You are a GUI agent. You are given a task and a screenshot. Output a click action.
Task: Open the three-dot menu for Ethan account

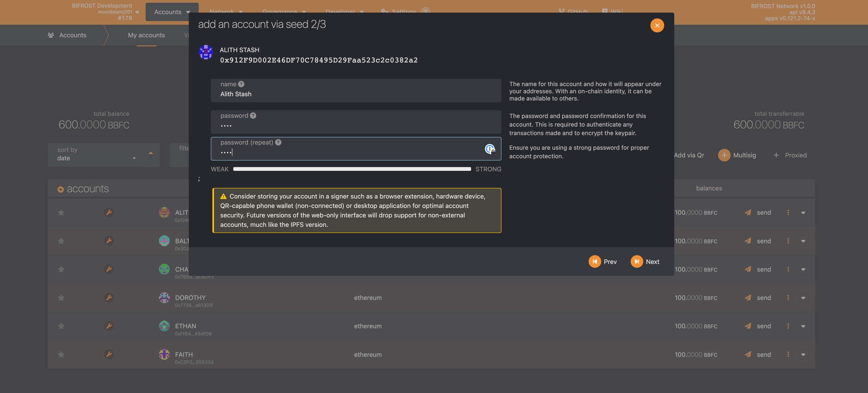(788, 326)
